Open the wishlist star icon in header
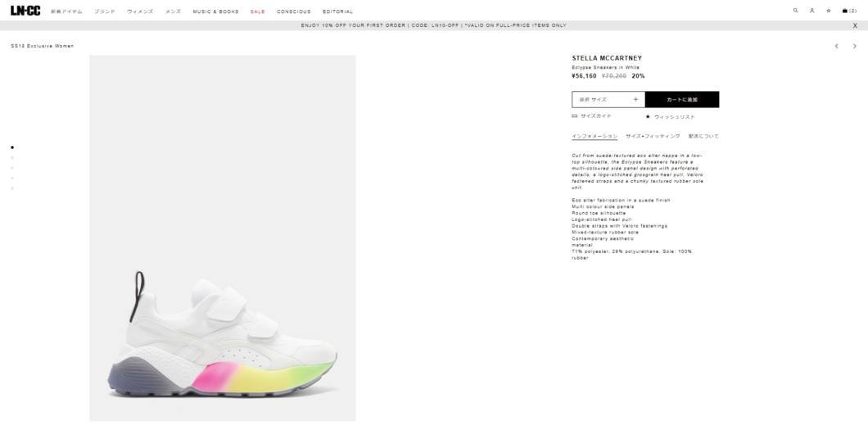Viewport: 868px width, 430px height. pos(828,11)
